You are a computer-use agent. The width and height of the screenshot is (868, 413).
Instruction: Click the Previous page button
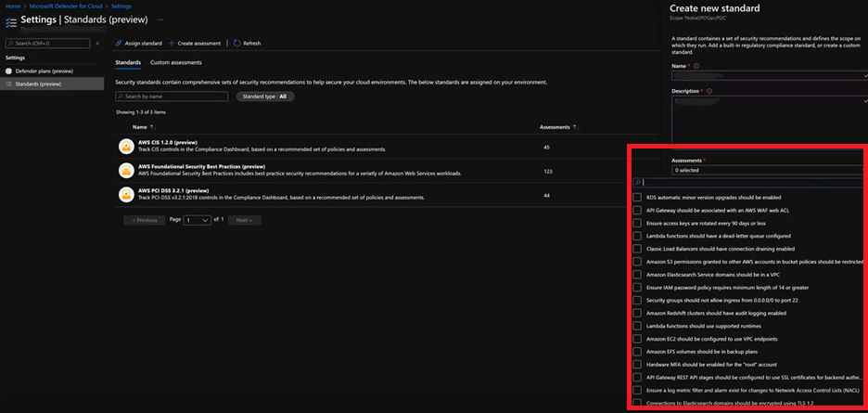click(x=145, y=220)
